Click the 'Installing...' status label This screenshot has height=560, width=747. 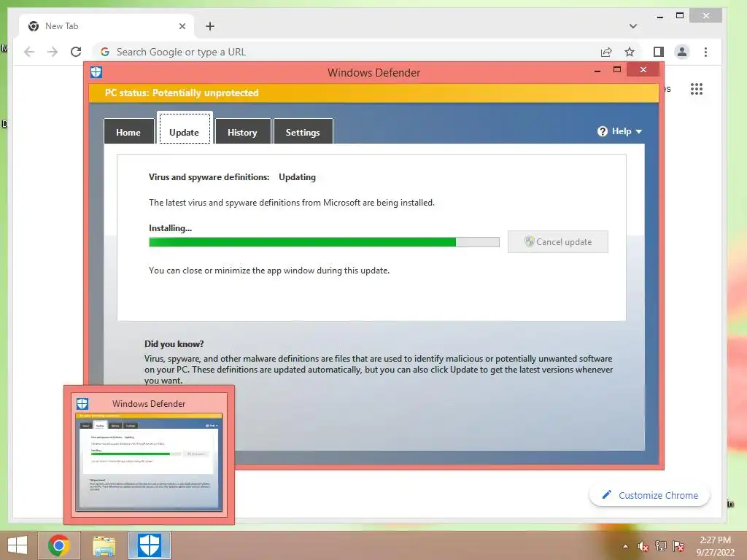coord(170,228)
